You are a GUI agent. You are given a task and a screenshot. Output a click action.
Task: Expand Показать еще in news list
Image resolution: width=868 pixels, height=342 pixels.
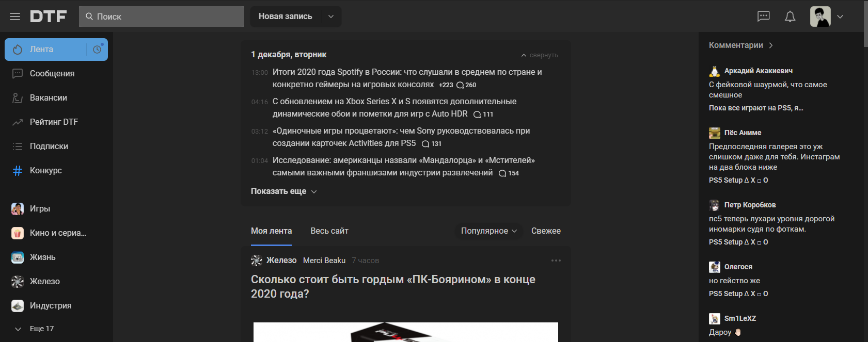284,191
